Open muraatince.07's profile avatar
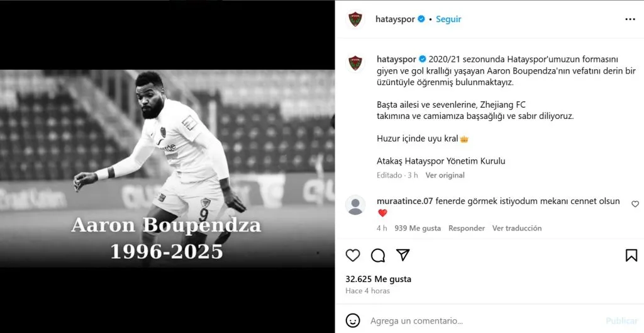This screenshot has width=644, height=333. tap(355, 205)
